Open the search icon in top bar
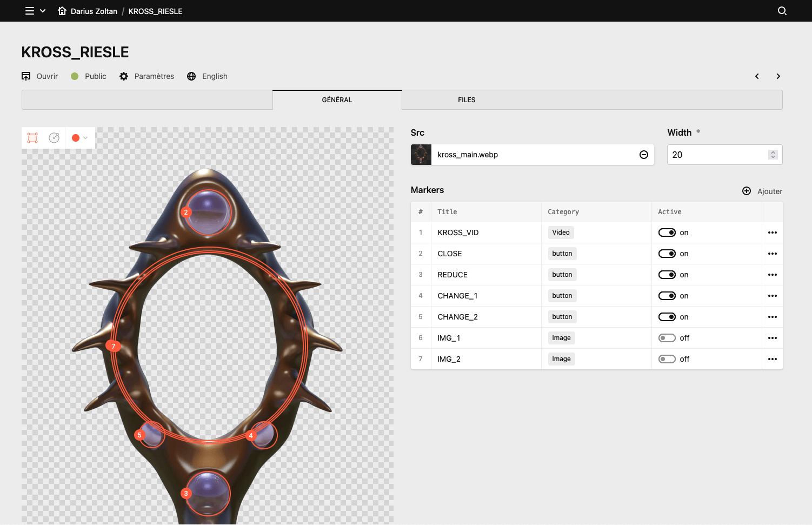Image resolution: width=812 pixels, height=525 pixels. (782, 11)
